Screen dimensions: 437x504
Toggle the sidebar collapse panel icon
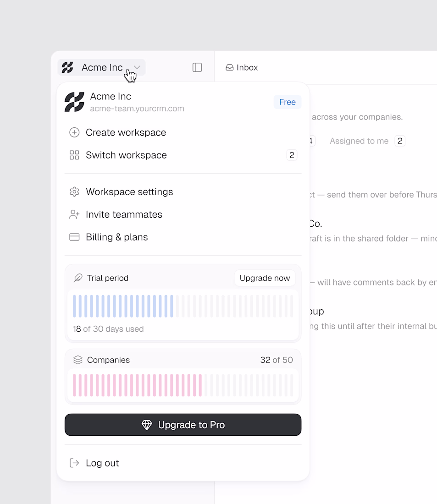pyautogui.click(x=197, y=67)
